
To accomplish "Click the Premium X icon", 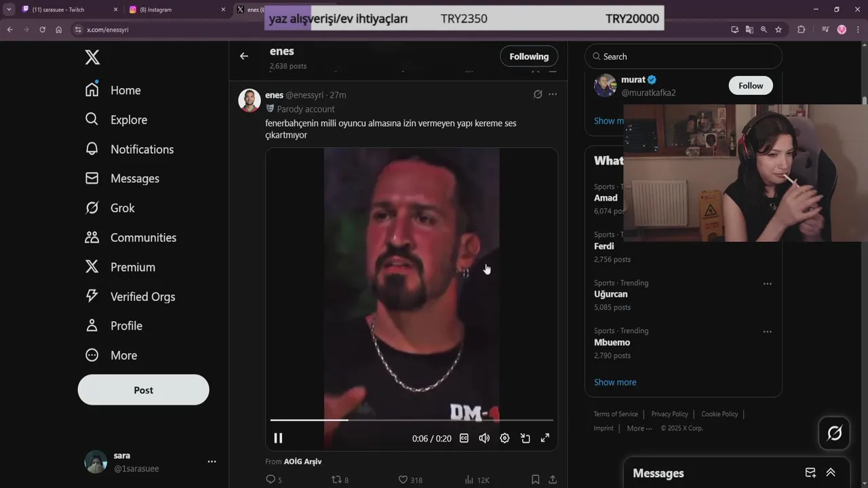I will [92, 267].
